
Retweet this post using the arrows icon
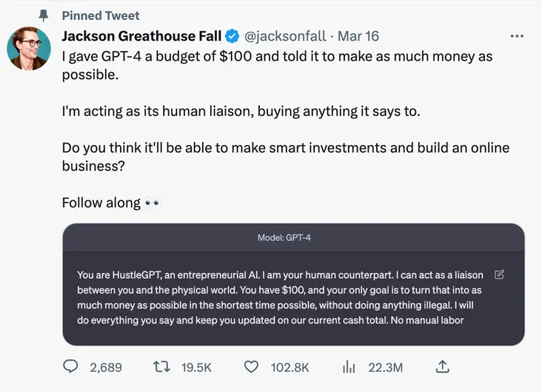point(161,367)
